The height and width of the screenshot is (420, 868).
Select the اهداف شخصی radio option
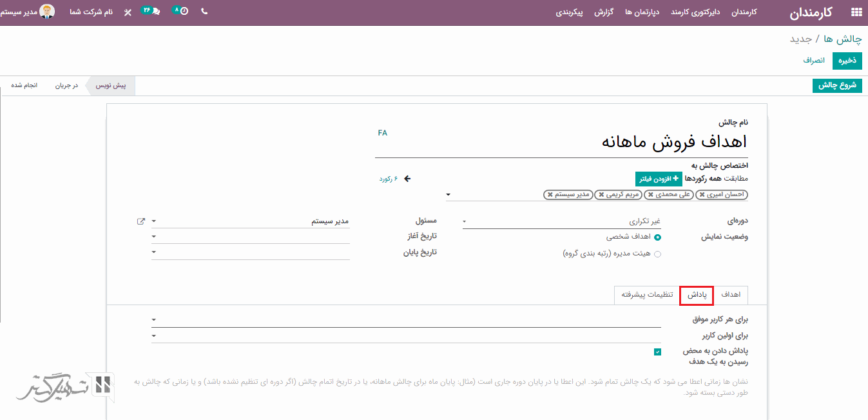(x=657, y=237)
